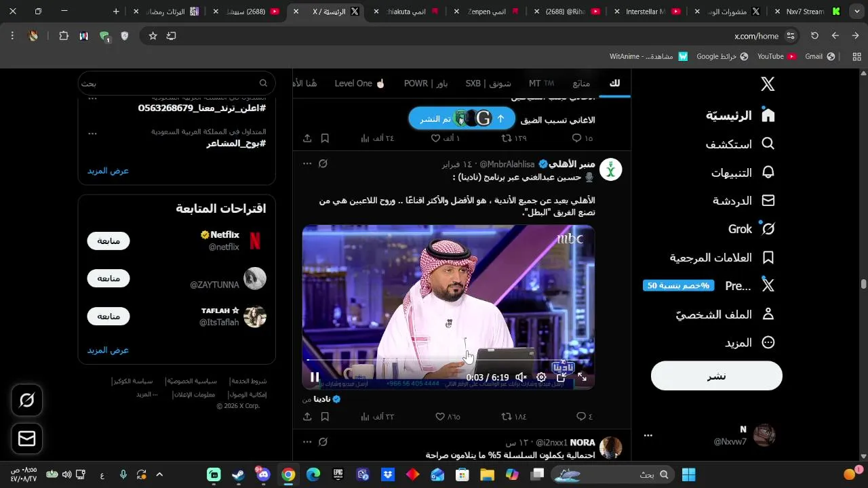The height and width of the screenshot is (488, 868).
Task: Open Grok from the sidebar
Action: point(751,229)
